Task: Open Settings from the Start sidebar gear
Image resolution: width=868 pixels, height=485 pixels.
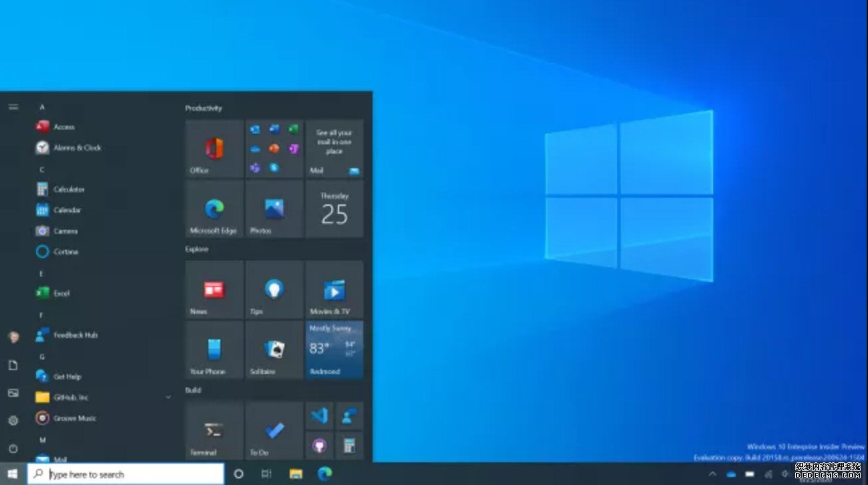Action: pyautogui.click(x=13, y=420)
